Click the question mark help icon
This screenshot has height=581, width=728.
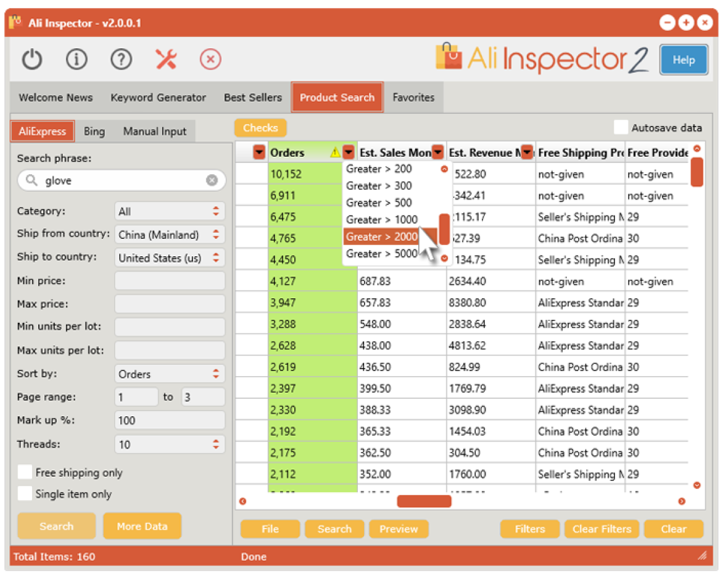[121, 59]
